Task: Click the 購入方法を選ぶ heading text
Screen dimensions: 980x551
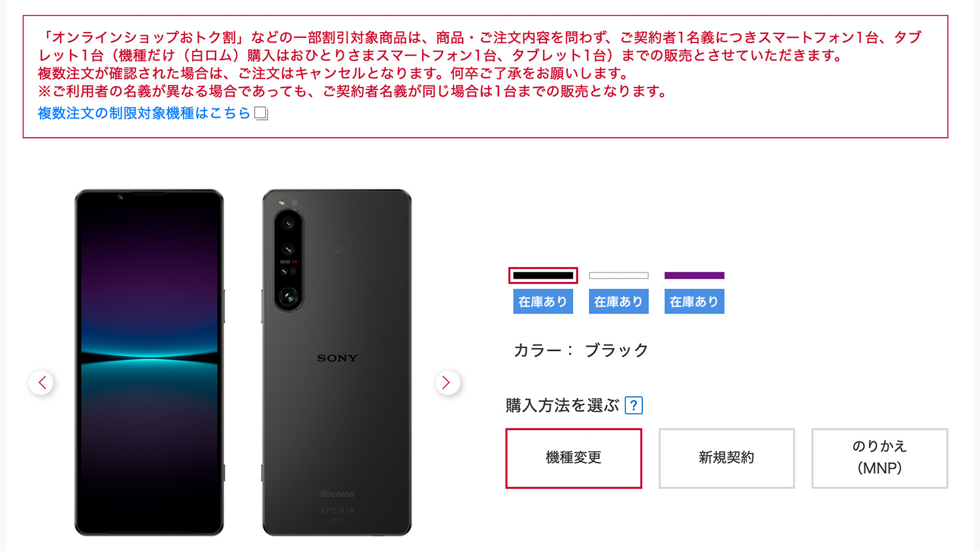Action: click(563, 405)
